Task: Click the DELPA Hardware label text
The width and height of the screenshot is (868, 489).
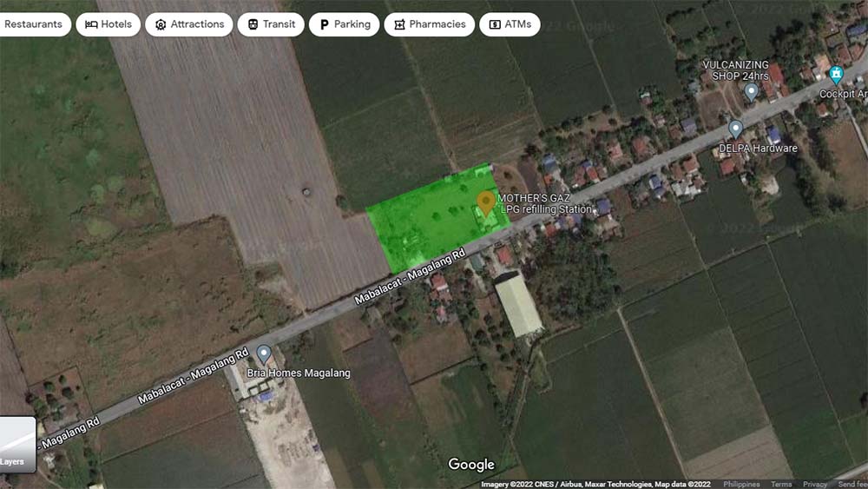Action: (758, 148)
